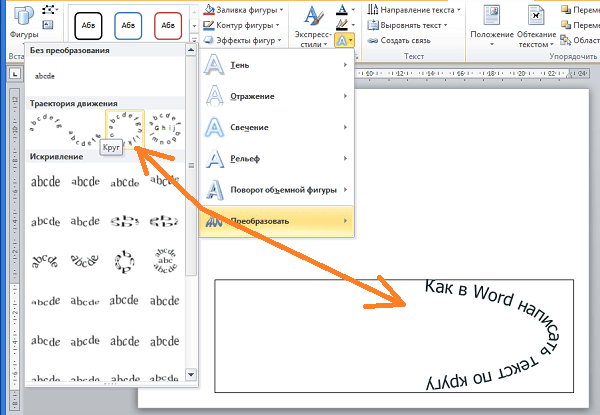Choose the Круг circle path effect

click(x=125, y=129)
